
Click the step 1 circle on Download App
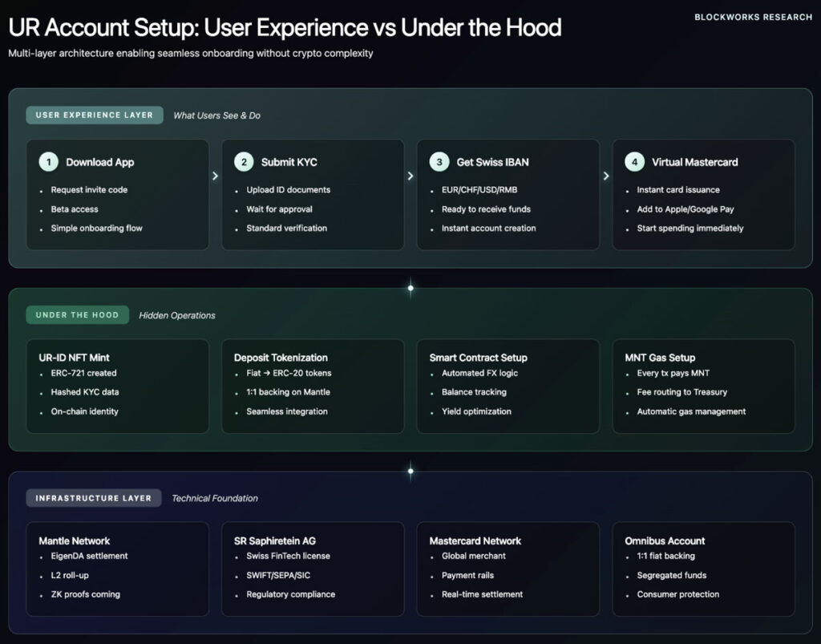49,162
